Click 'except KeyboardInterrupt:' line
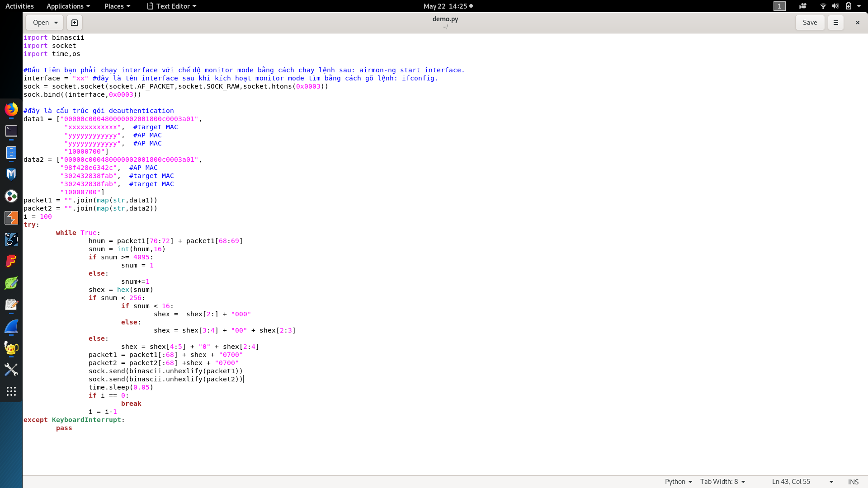The height and width of the screenshot is (488, 868). pyautogui.click(x=74, y=420)
